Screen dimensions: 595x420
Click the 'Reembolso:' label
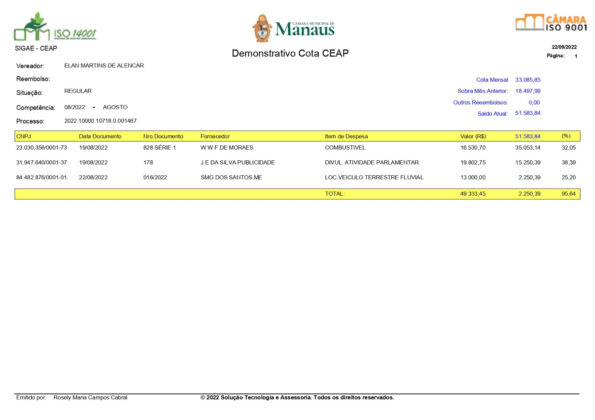coord(33,79)
